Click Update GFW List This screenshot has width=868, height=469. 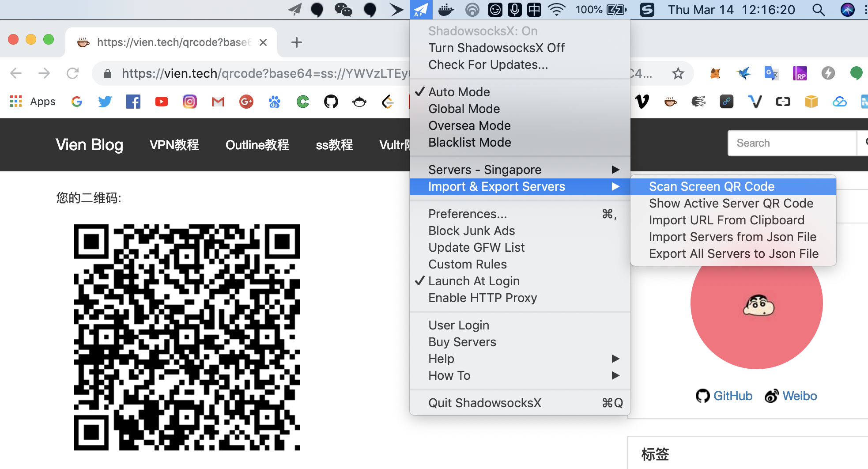coord(520,247)
